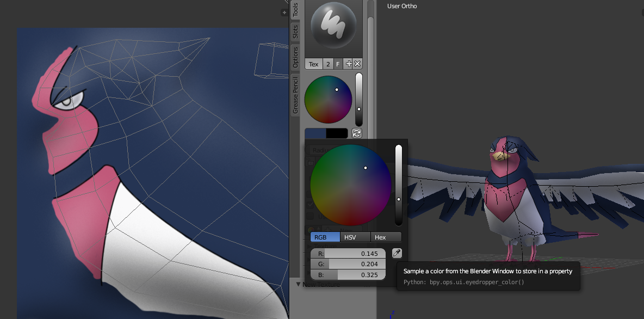Screen dimensions: 644x319
Task: Open the Tools tab
Action: pyautogui.click(x=295, y=10)
